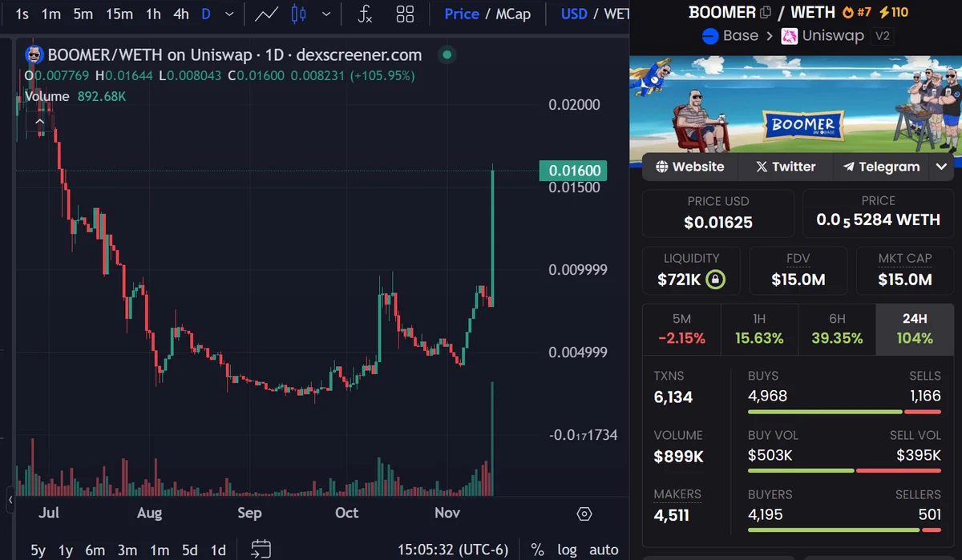Viewport: 962px width, 560px height.
Task: Select the 1H stats tab
Action: pos(759,328)
